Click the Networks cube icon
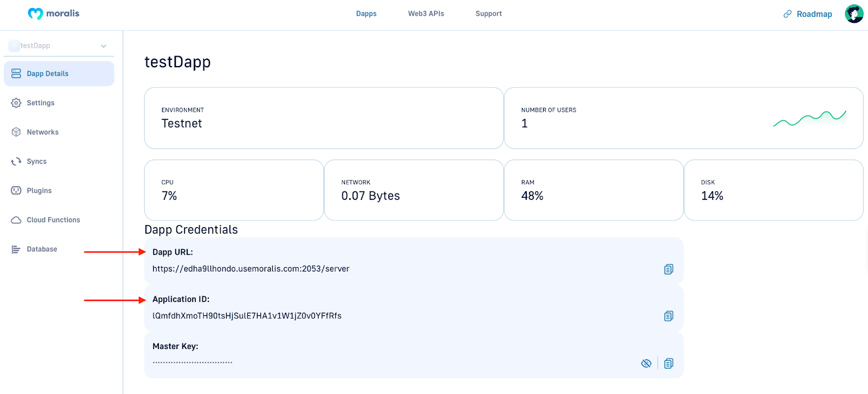The width and height of the screenshot is (868, 394). click(16, 132)
